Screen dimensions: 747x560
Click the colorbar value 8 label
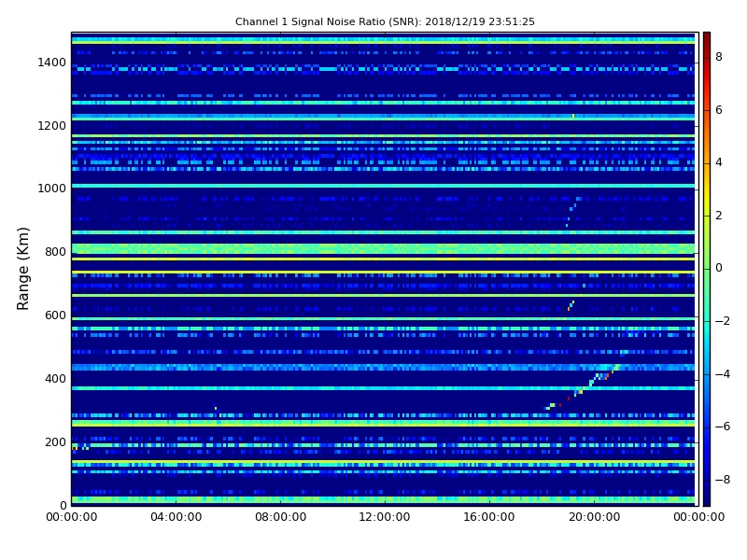[719, 57]
